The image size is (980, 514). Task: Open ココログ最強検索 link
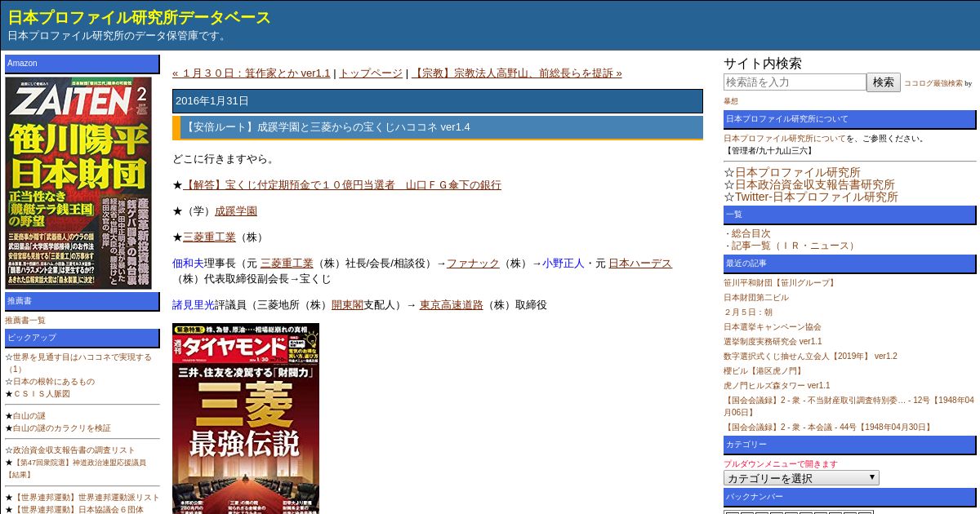(x=933, y=83)
